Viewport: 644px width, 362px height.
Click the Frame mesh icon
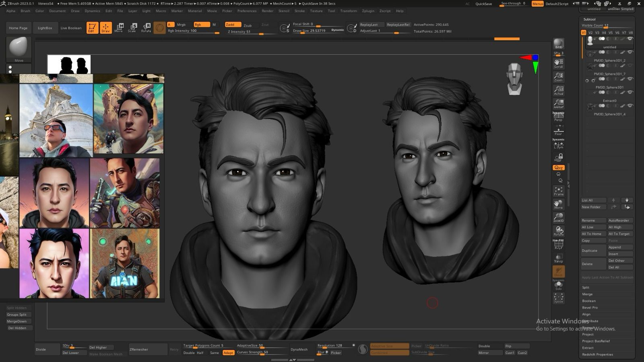tap(559, 191)
